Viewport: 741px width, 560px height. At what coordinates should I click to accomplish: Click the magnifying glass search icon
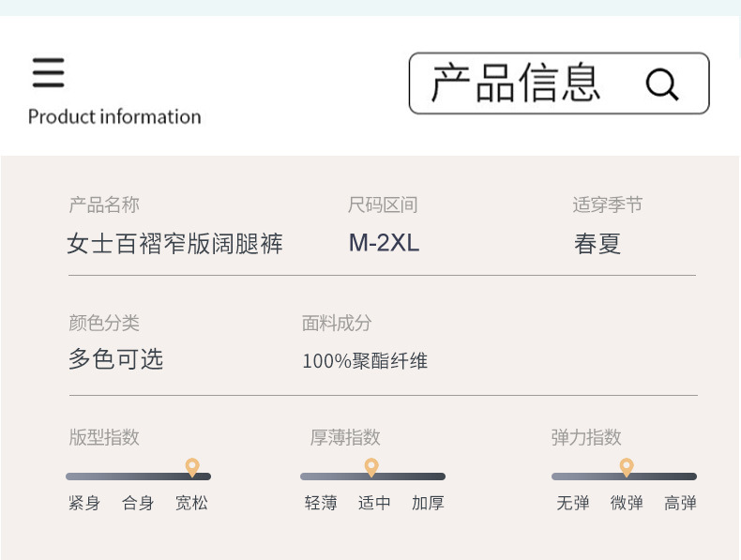(661, 84)
